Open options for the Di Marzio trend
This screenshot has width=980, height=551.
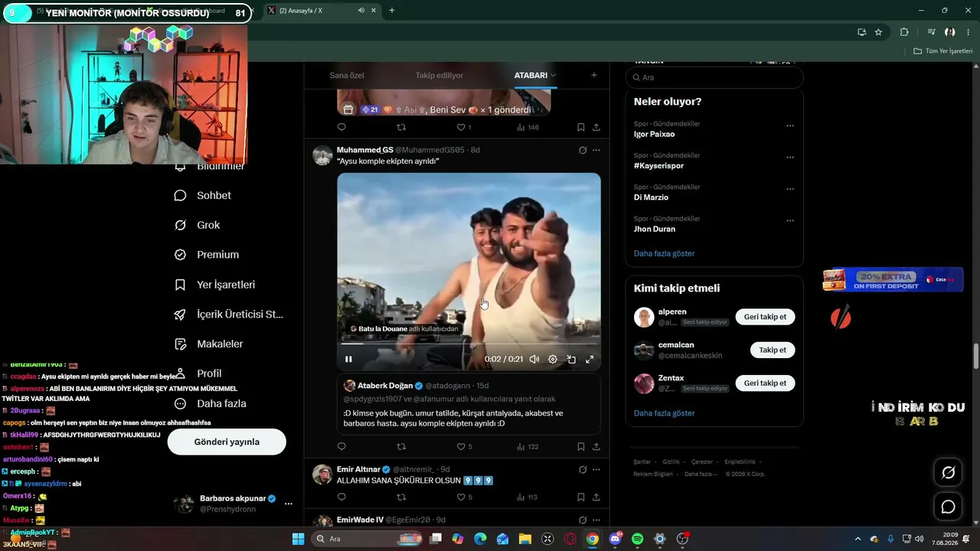point(790,189)
